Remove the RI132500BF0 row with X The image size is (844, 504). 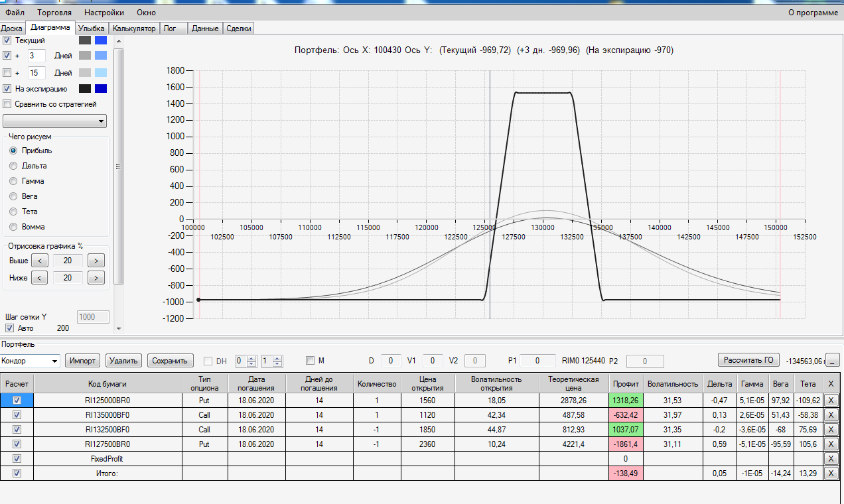[x=831, y=430]
